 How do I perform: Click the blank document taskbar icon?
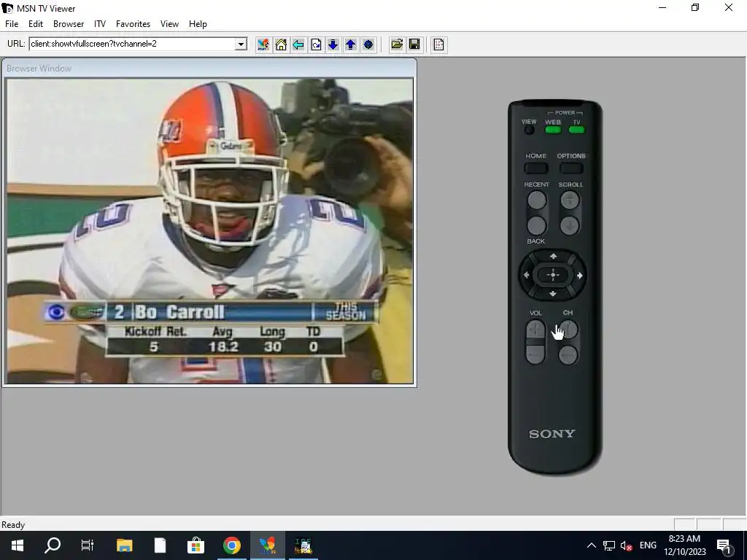160,545
